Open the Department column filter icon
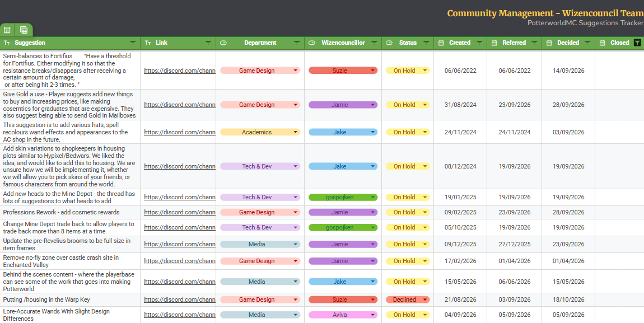 point(297,43)
